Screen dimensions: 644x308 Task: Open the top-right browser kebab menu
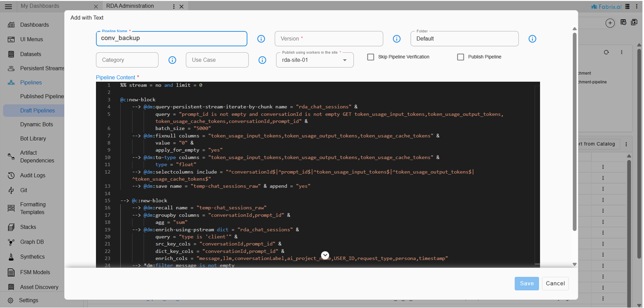click(x=637, y=6)
